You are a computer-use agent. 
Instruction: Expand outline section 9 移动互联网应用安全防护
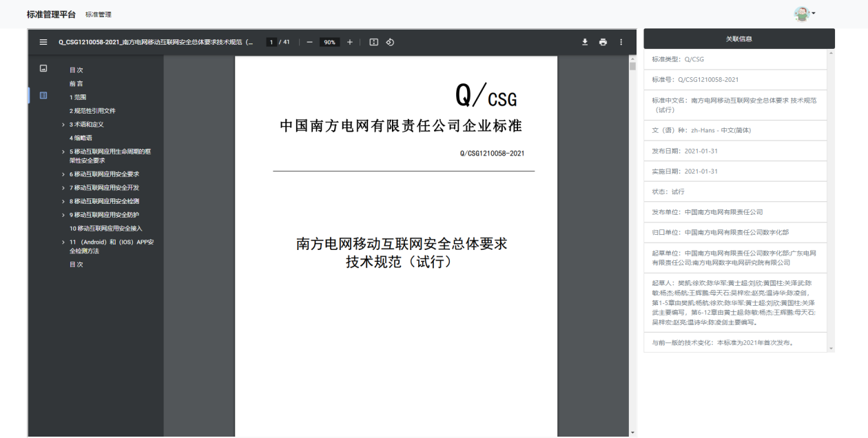pos(63,215)
